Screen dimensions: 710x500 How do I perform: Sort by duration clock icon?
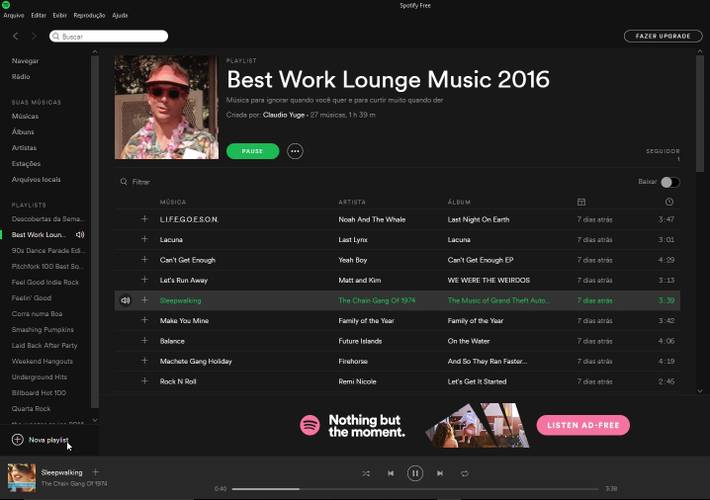[x=669, y=202]
